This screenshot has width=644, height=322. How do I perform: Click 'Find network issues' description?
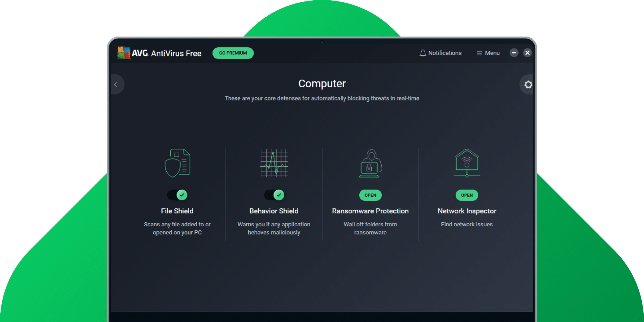click(x=467, y=224)
